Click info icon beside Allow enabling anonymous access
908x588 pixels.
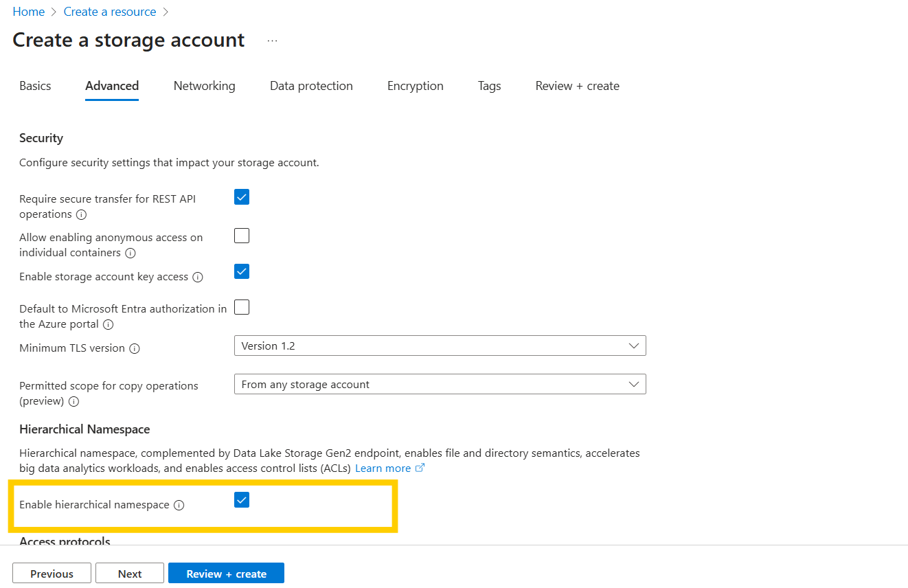coord(130,253)
